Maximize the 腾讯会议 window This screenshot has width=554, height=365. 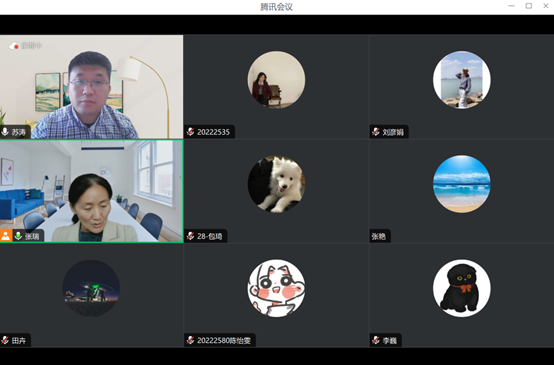click(529, 6)
